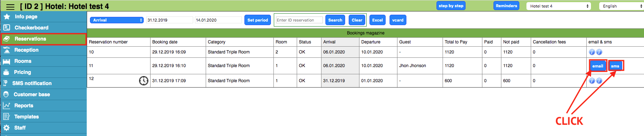Click the Customer base icon in sidebar
The image size is (644, 136).
click(x=6, y=94)
